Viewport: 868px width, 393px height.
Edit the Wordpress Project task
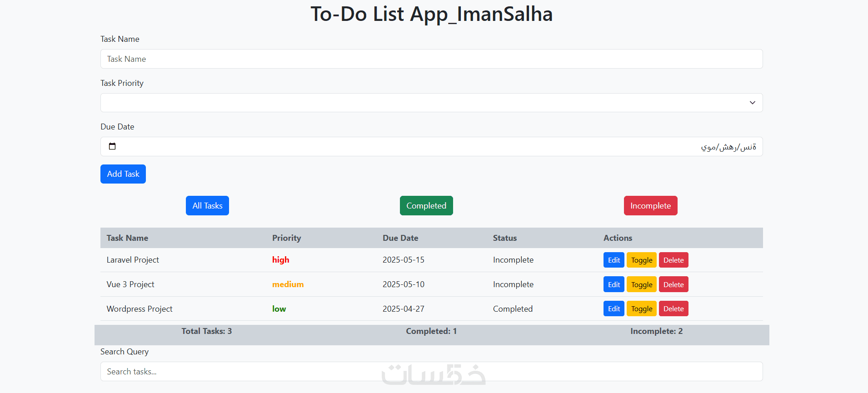[x=614, y=309]
